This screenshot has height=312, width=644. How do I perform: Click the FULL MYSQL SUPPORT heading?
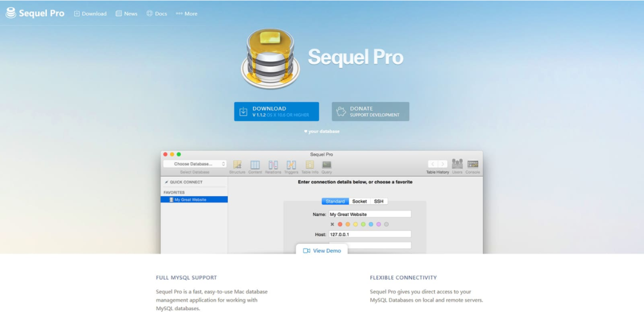click(187, 277)
